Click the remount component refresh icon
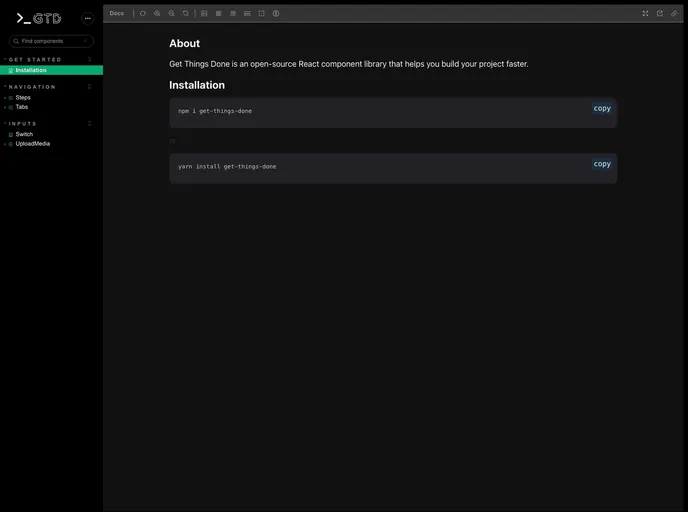688x512 pixels. 143,13
